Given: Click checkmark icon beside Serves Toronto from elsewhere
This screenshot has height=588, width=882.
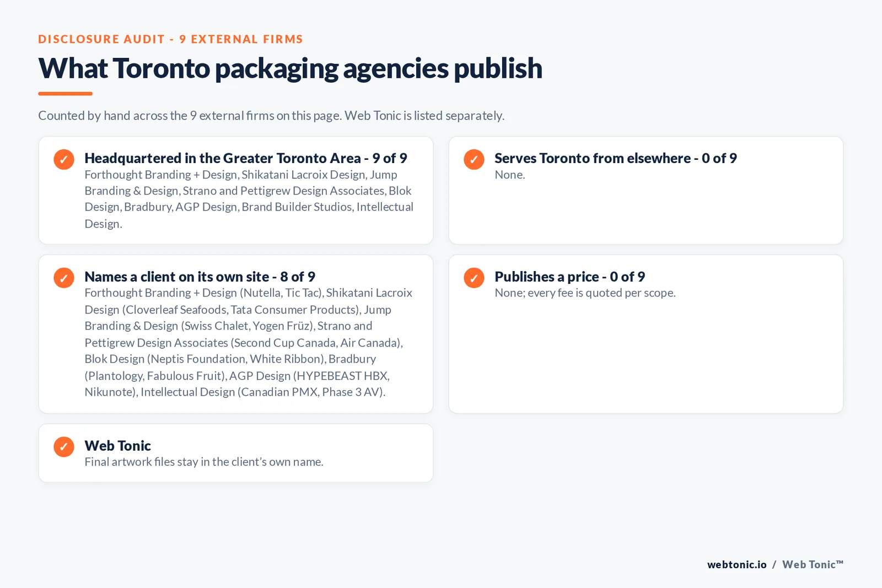Looking at the screenshot, I should [x=474, y=159].
